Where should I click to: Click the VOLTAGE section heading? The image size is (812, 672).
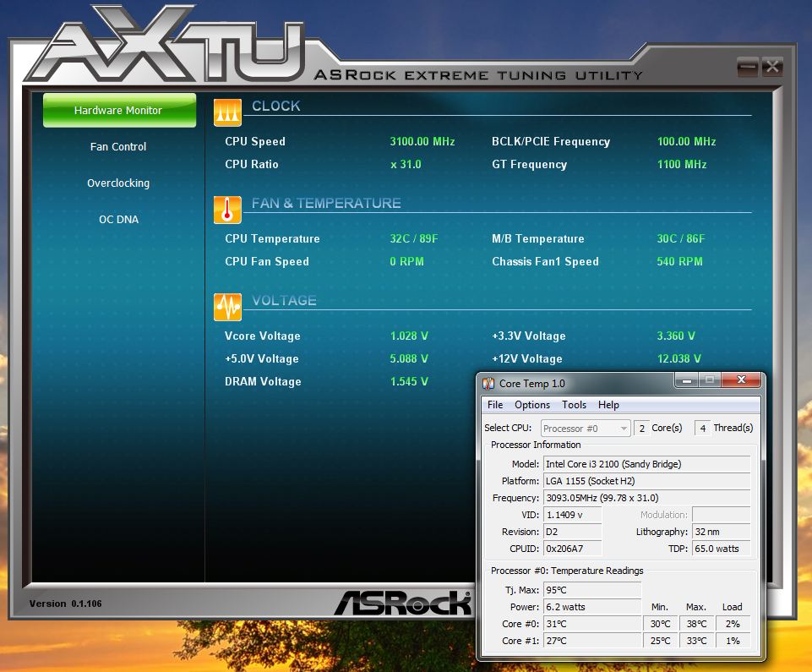[284, 301]
